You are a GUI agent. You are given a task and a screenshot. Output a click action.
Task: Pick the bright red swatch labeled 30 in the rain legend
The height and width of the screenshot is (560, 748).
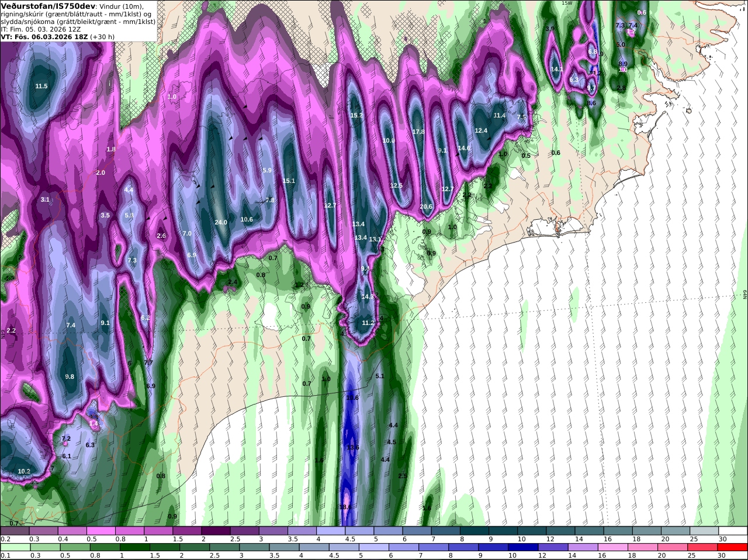point(733,547)
